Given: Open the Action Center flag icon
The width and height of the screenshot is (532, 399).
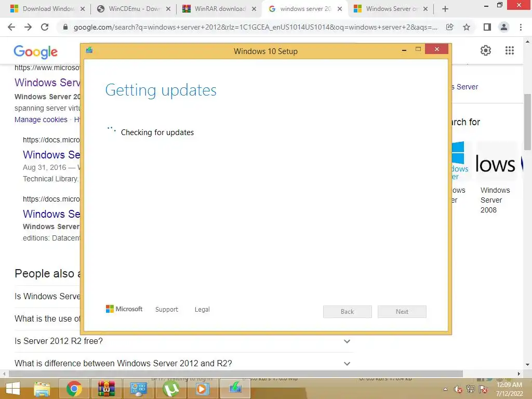Looking at the screenshot, I should (483, 389).
